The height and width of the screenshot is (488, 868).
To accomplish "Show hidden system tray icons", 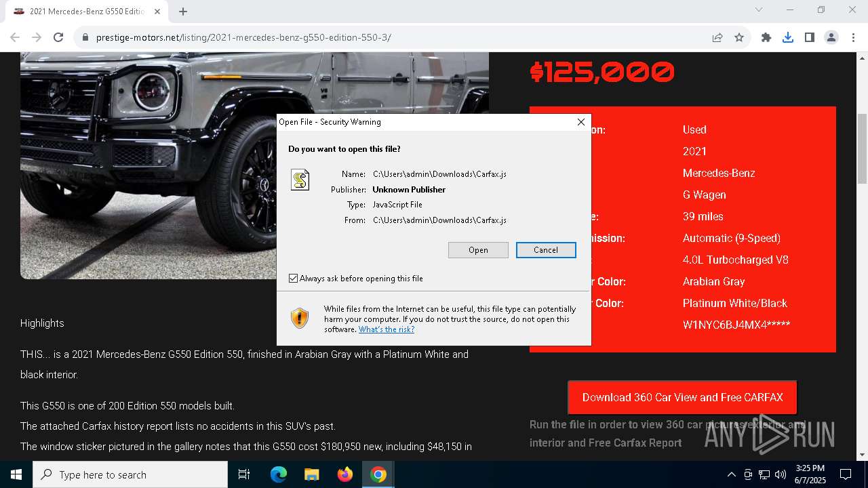I will [731, 474].
